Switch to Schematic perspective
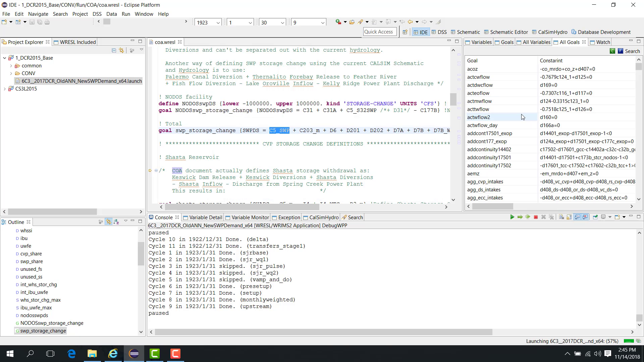This screenshot has width=644, height=362. [x=465, y=32]
